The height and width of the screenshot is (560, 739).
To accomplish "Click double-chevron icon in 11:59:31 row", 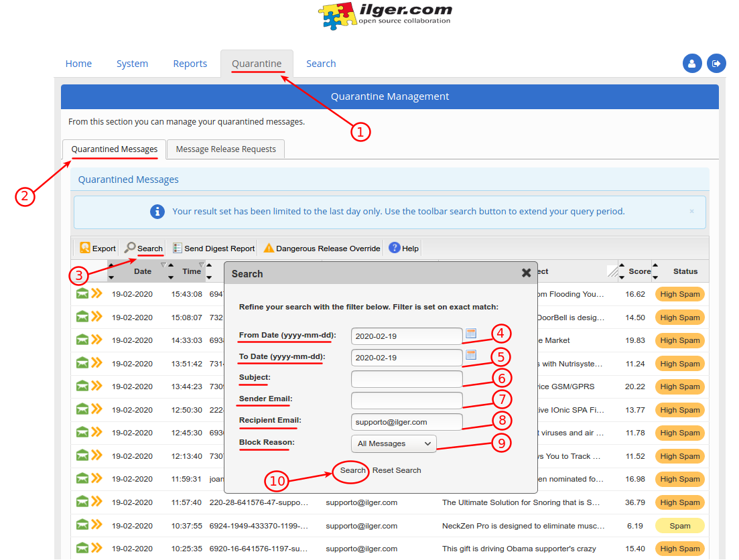I will [96, 478].
